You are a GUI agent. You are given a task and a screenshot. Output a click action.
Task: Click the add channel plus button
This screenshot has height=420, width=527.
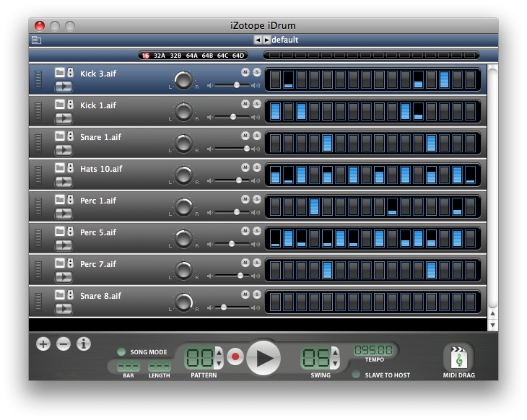[43, 344]
